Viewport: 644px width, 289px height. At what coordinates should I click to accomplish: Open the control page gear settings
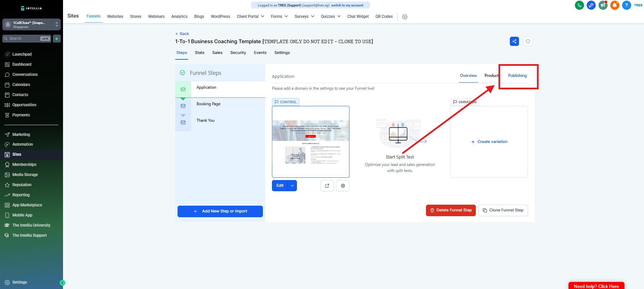[x=343, y=185]
